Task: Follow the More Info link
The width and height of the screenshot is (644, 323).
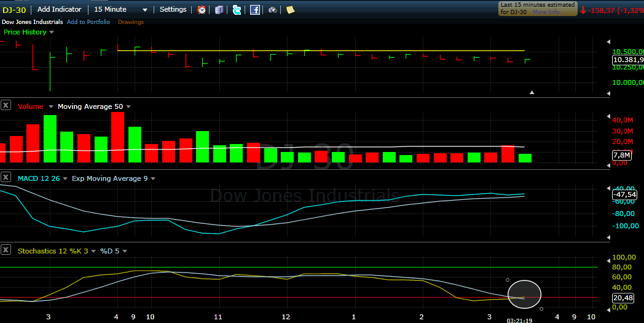Action: click(546, 12)
